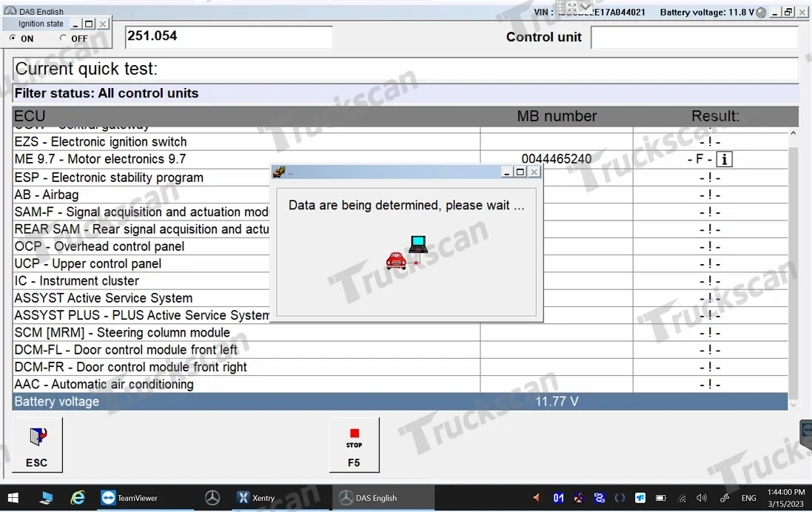This screenshot has width=812, height=512.
Task: Click the TeamViewer side panel tab
Action: tap(806, 433)
